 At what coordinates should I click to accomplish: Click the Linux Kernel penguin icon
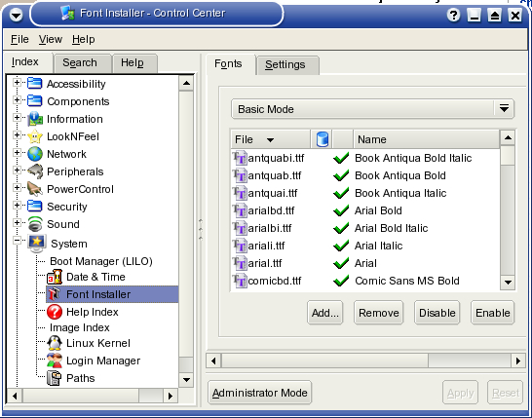pos(55,343)
